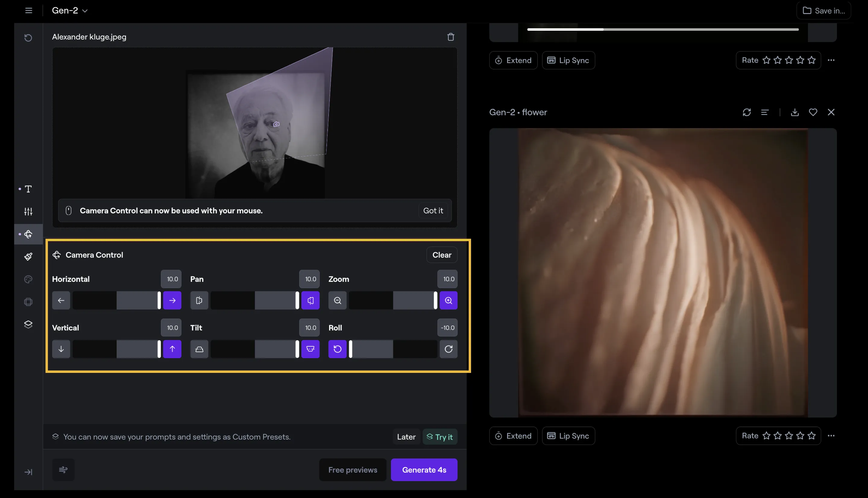Click Later on Custom Presets notice
Screen dimensions: 868x498
pyautogui.click(x=406, y=437)
